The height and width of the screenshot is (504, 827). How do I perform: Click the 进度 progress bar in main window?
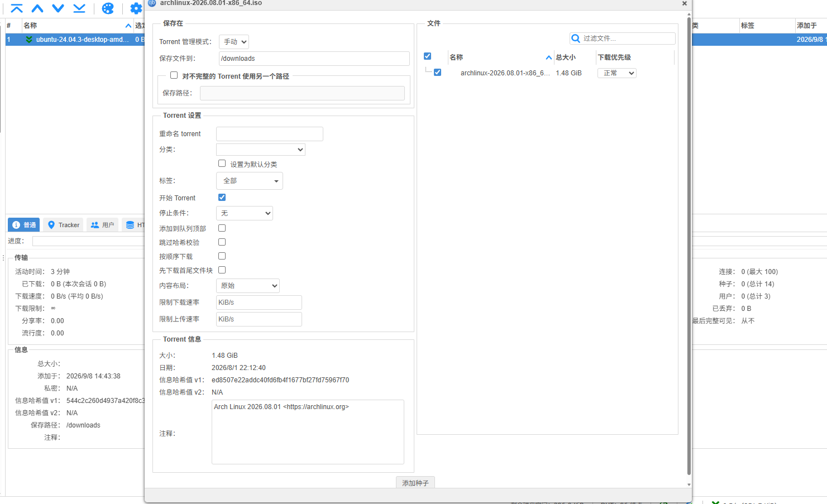point(88,241)
